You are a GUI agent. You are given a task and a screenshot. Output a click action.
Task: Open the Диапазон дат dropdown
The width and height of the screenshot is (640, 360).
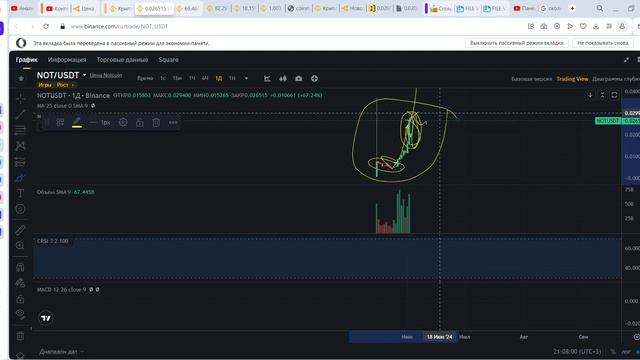pyautogui.click(x=61, y=351)
